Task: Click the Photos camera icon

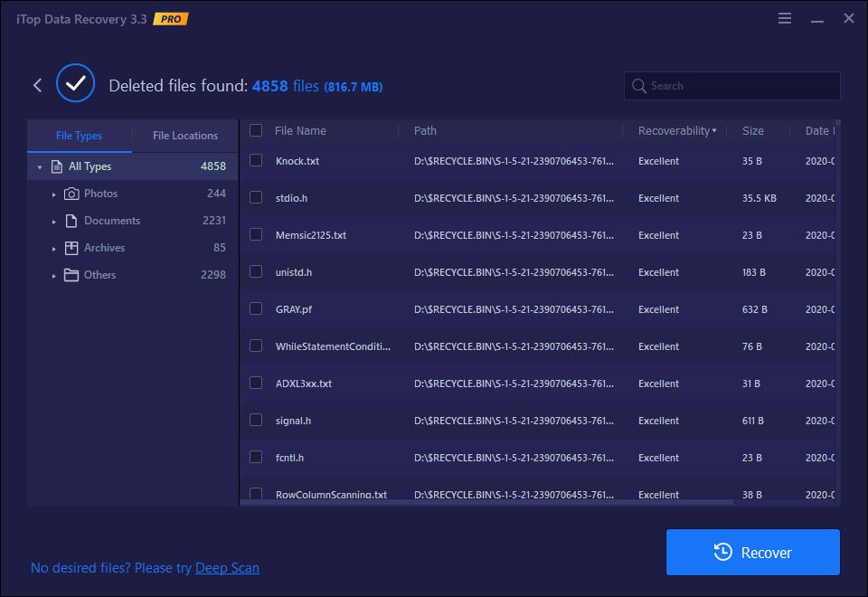Action: 71,194
